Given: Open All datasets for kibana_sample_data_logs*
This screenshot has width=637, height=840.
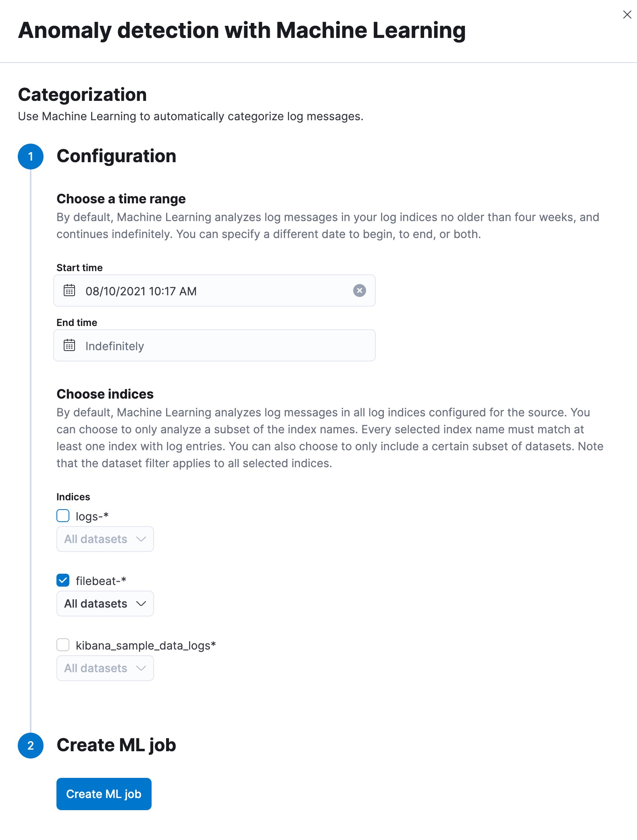Looking at the screenshot, I should (x=105, y=668).
